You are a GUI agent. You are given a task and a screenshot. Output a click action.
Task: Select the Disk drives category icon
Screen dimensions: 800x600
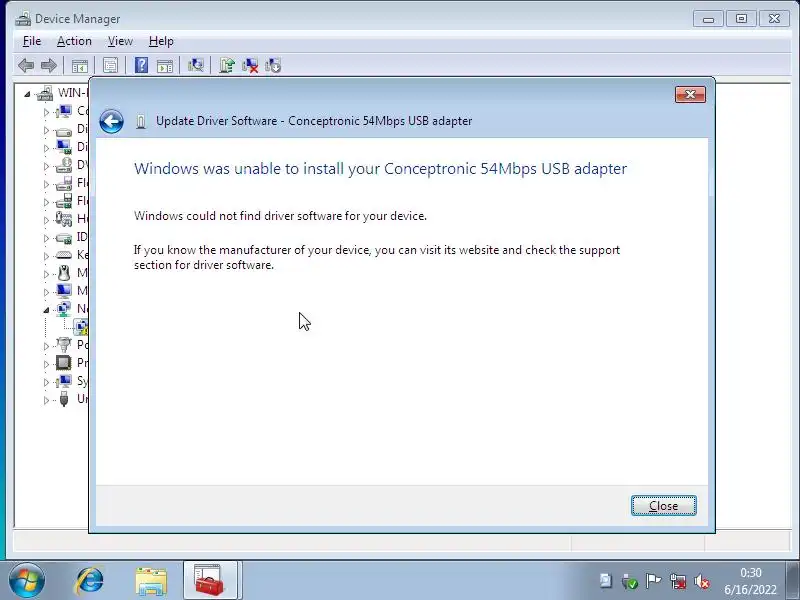click(64, 130)
